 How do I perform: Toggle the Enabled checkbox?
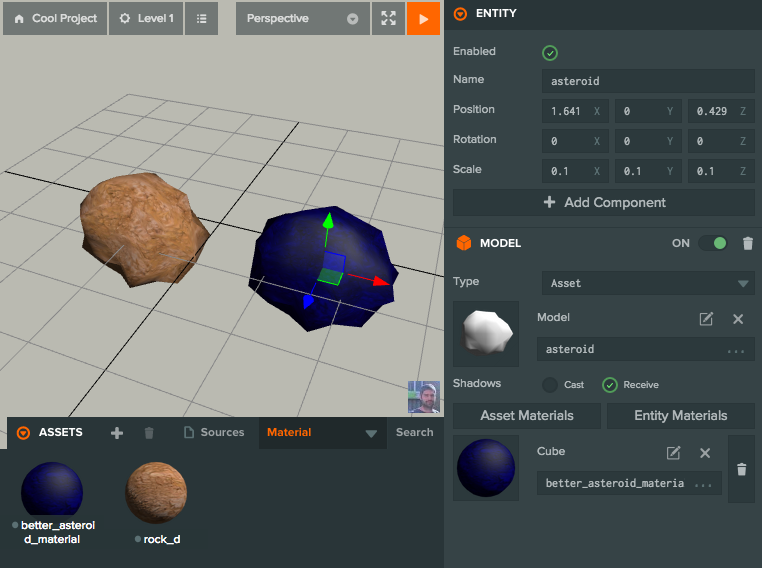pyautogui.click(x=550, y=52)
